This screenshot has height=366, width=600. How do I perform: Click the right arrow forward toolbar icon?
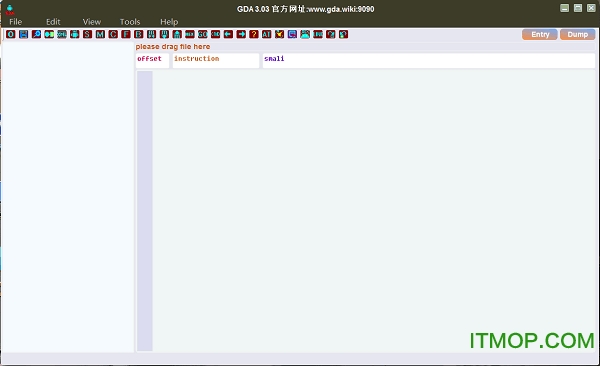(x=241, y=34)
